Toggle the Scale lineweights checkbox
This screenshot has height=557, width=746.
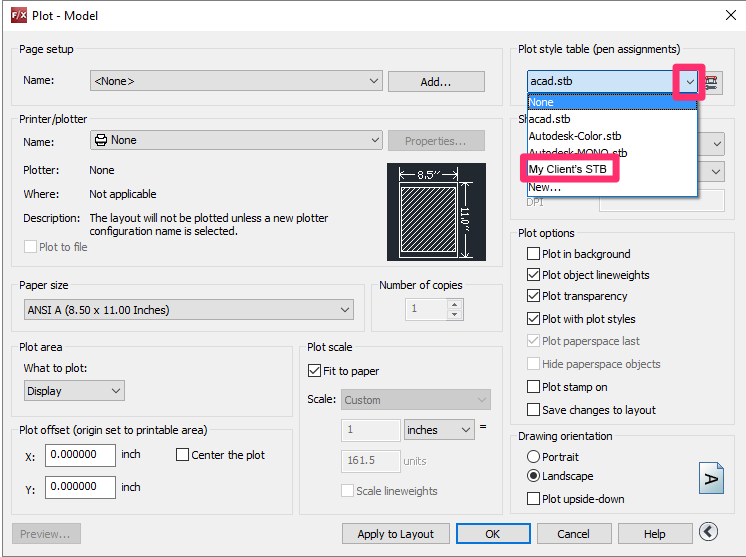pyautogui.click(x=347, y=490)
